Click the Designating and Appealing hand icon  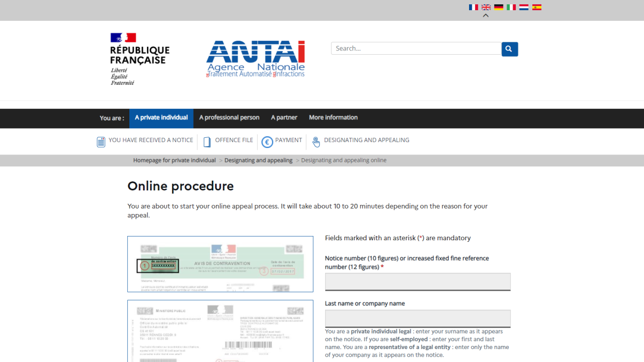pos(316,142)
